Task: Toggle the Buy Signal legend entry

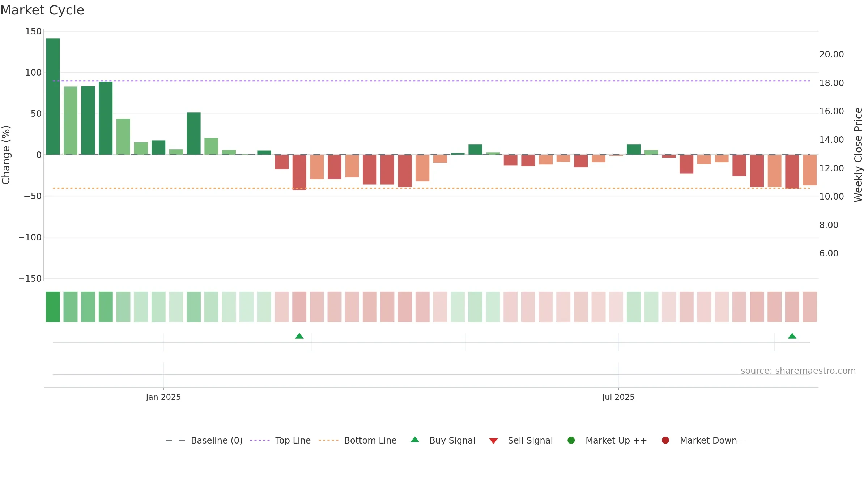Action: pyautogui.click(x=443, y=440)
